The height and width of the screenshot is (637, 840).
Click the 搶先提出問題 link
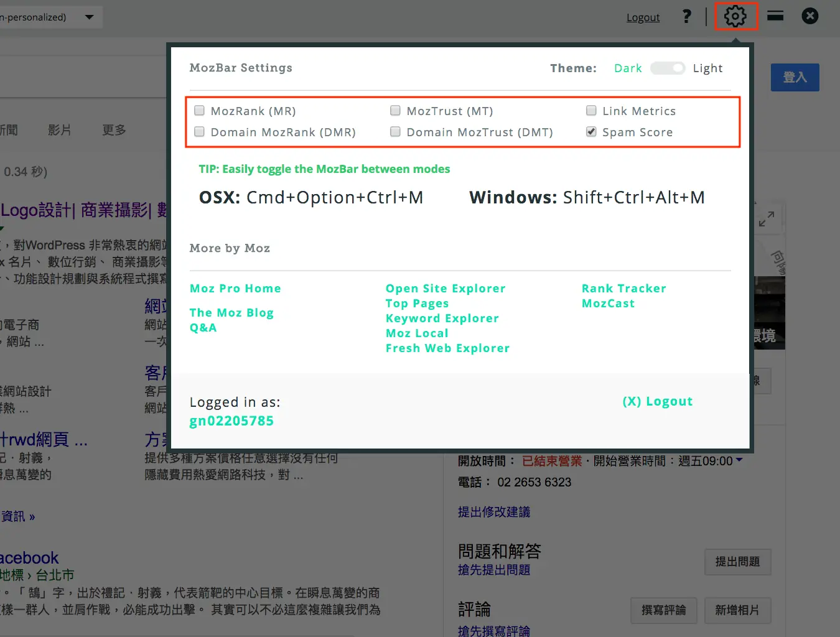(x=494, y=570)
